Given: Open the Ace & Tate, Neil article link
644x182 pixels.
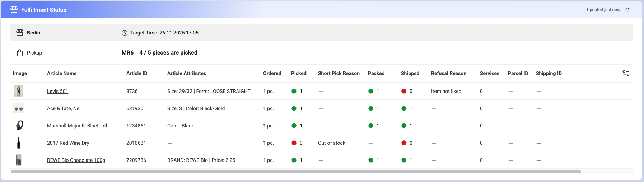Looking at the screenshot, I should [64, 108].
